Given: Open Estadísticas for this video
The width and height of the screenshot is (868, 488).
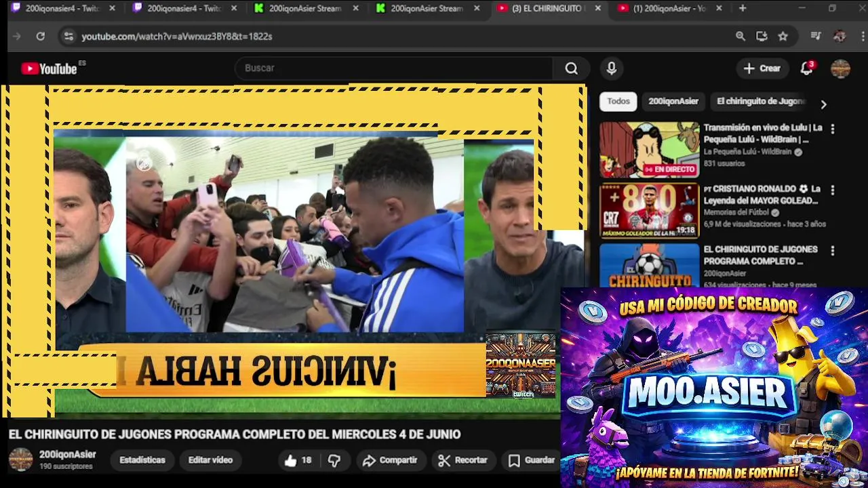Looking at the screenshot, I should (142, 460).
